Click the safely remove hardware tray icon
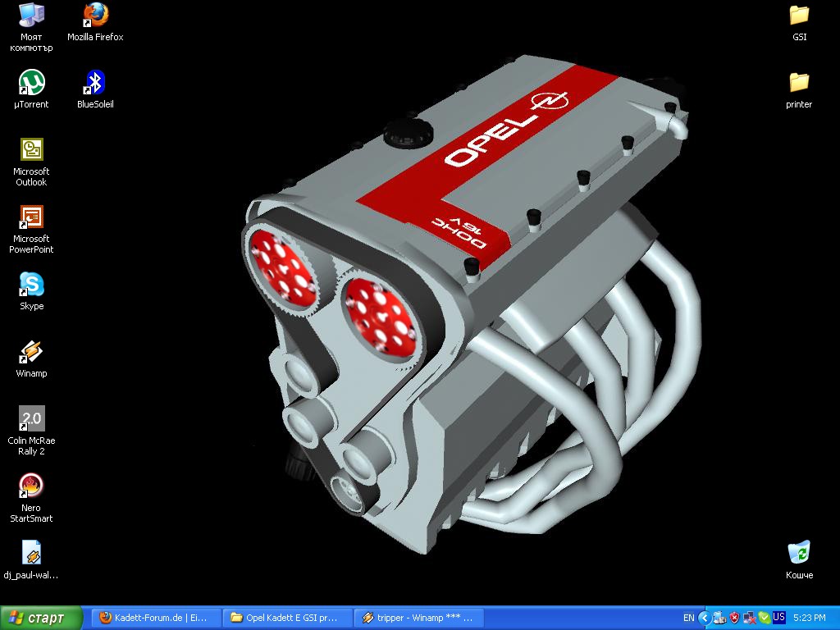This screenshot has width=840, height=630. pos(719,618)
